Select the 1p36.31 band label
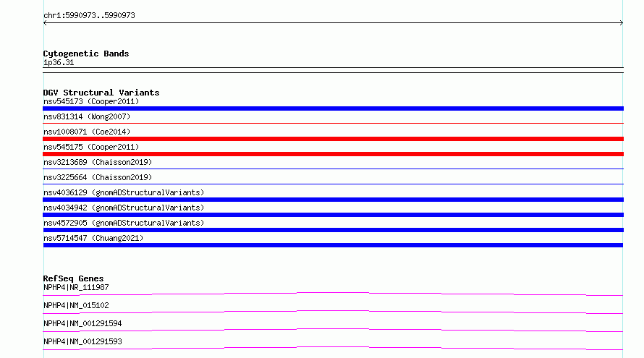The width and height of the screenshot is (644, 358). pos(59,62)
